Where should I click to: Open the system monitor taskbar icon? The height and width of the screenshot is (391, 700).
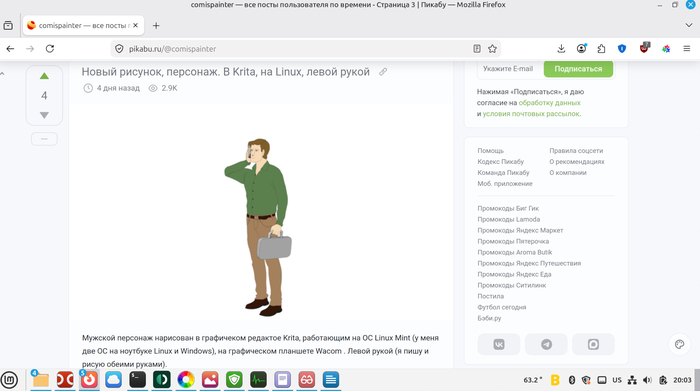(258, 380)
